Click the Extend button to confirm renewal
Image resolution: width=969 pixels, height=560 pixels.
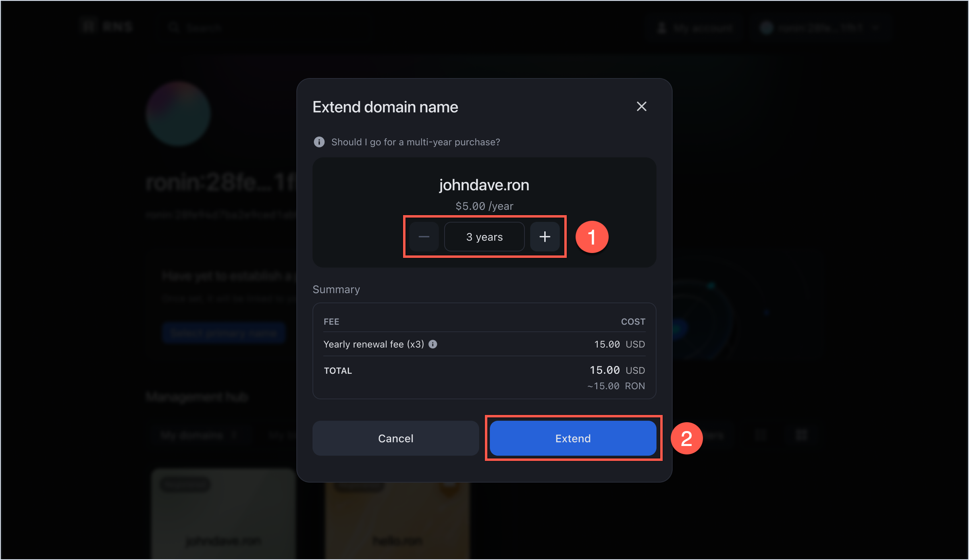(573, 438)
